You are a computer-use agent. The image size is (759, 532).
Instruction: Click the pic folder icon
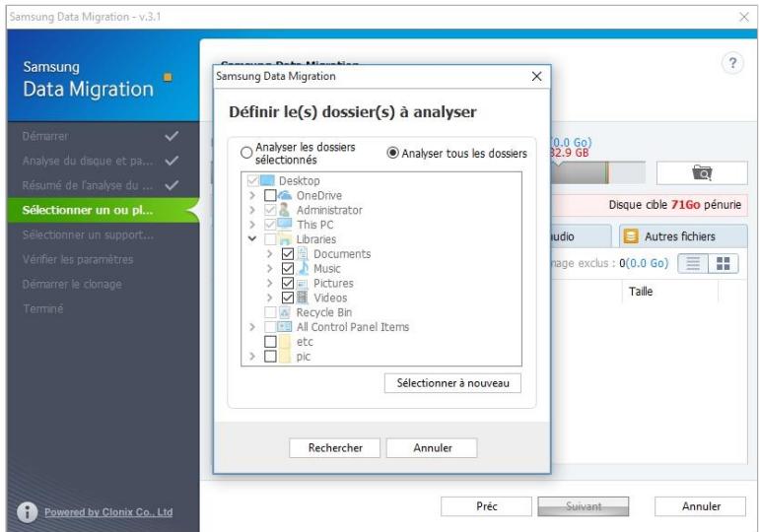click(x=285, y=357)
